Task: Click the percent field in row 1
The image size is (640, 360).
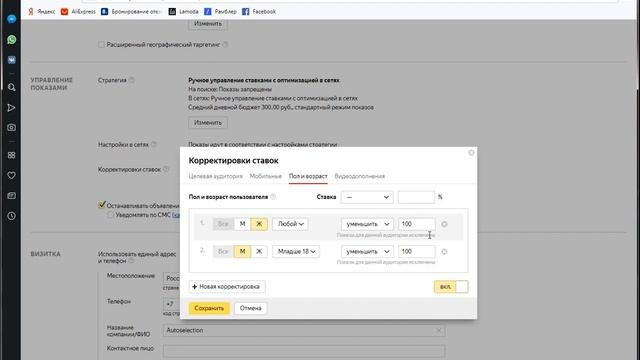Action: pos(416,224)
